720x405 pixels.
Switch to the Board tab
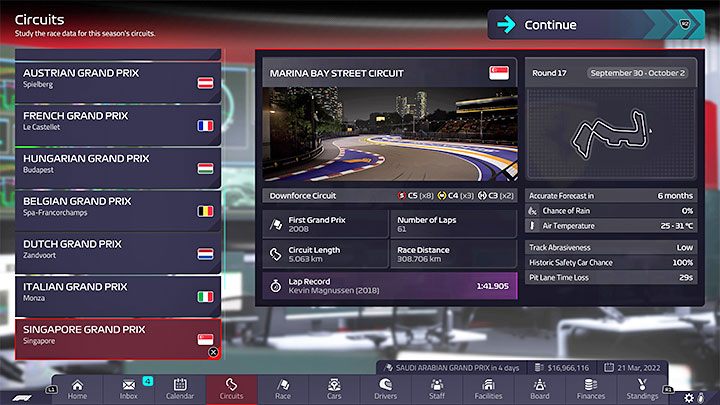(540, 389)
